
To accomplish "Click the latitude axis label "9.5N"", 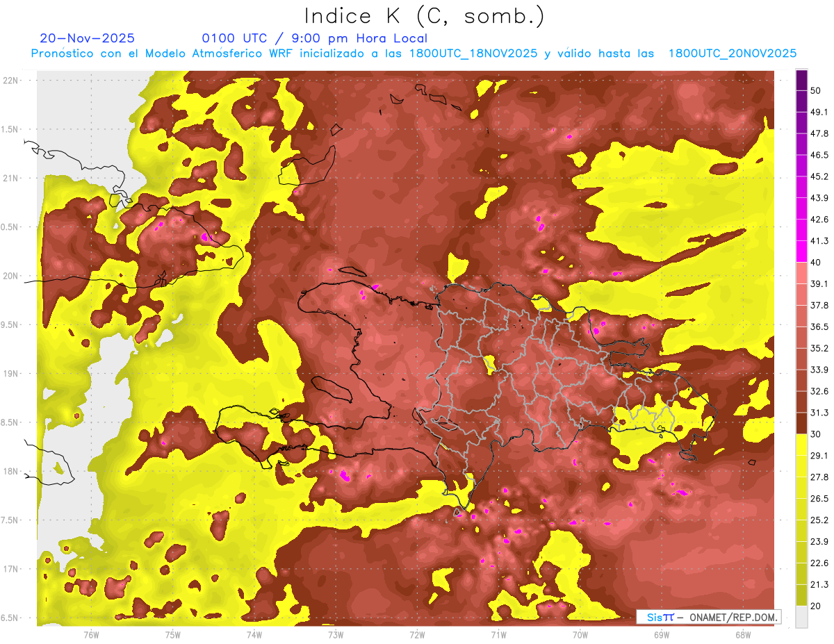I will 10,325.
